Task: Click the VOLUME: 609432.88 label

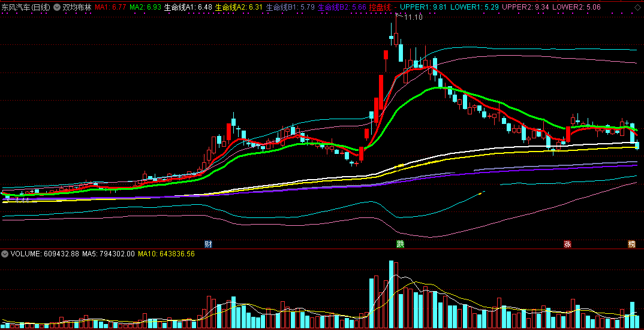Action: click(x=44, y=254)
